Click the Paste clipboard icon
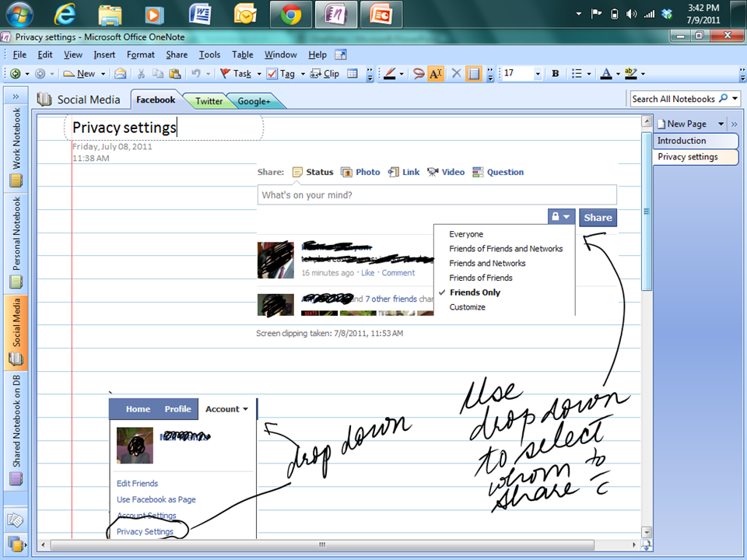Screen dimensions: 747x560 click(175, 73)
